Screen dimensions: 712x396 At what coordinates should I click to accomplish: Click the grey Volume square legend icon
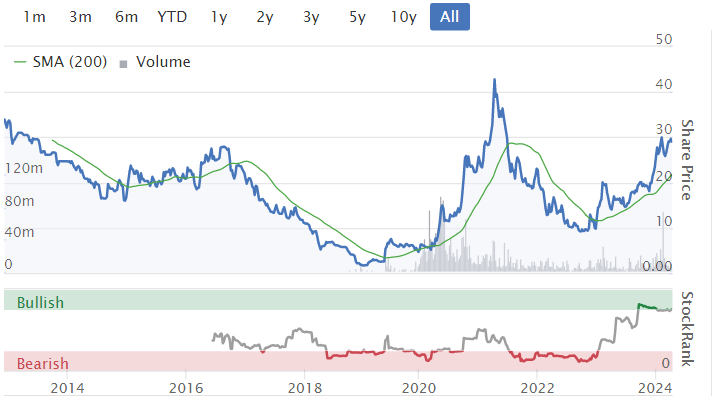123,64
